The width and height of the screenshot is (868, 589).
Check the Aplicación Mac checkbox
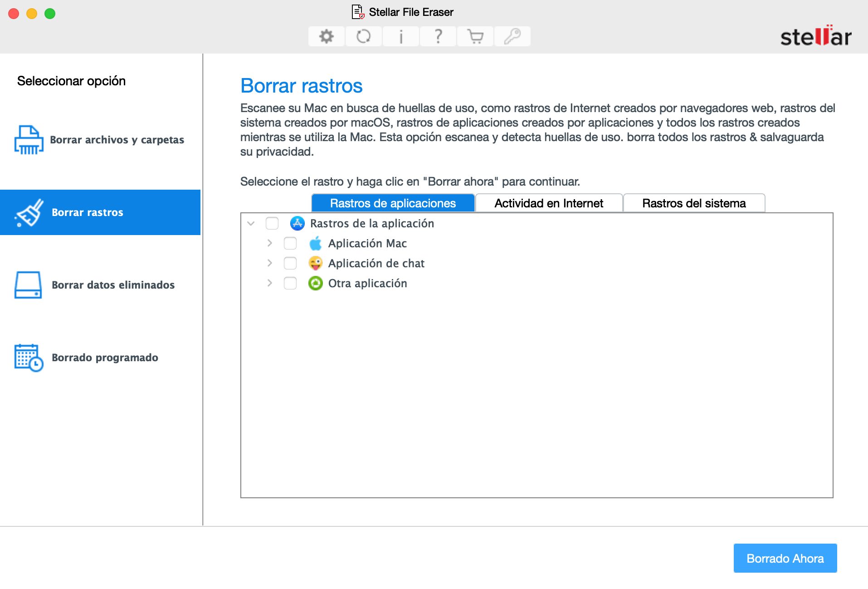290,243
